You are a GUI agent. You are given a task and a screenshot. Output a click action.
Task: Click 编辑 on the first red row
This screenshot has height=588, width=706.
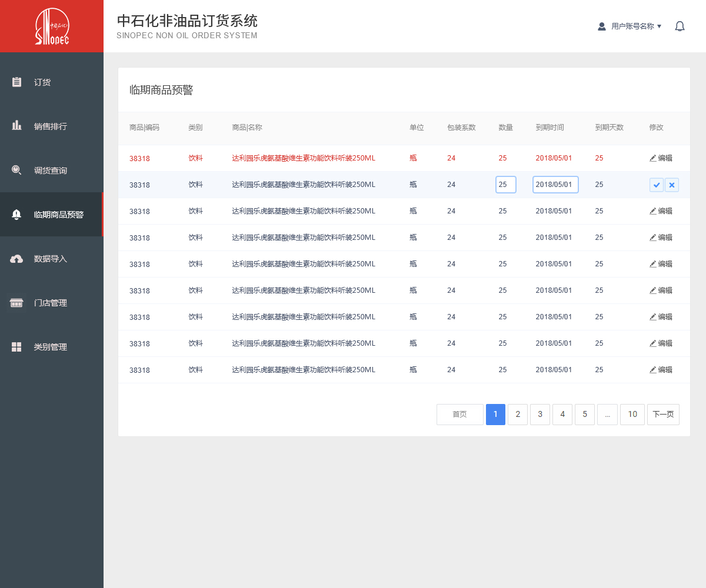pos(661,158)
